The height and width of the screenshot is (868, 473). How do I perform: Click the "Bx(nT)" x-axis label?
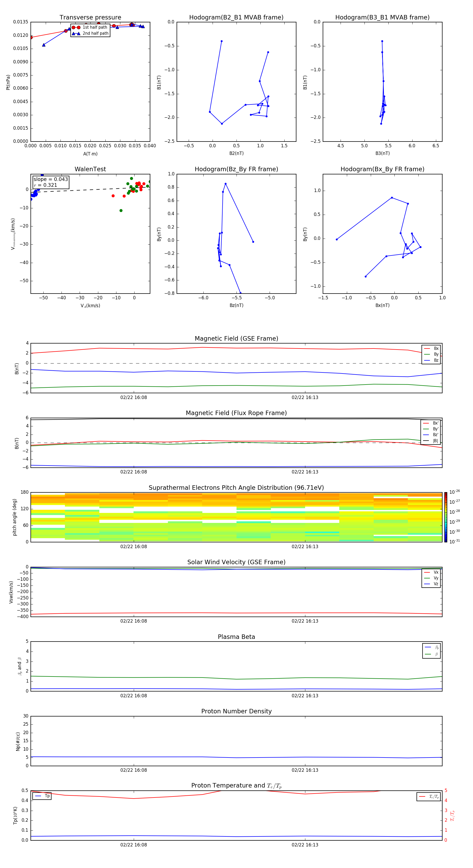[382, 305]
